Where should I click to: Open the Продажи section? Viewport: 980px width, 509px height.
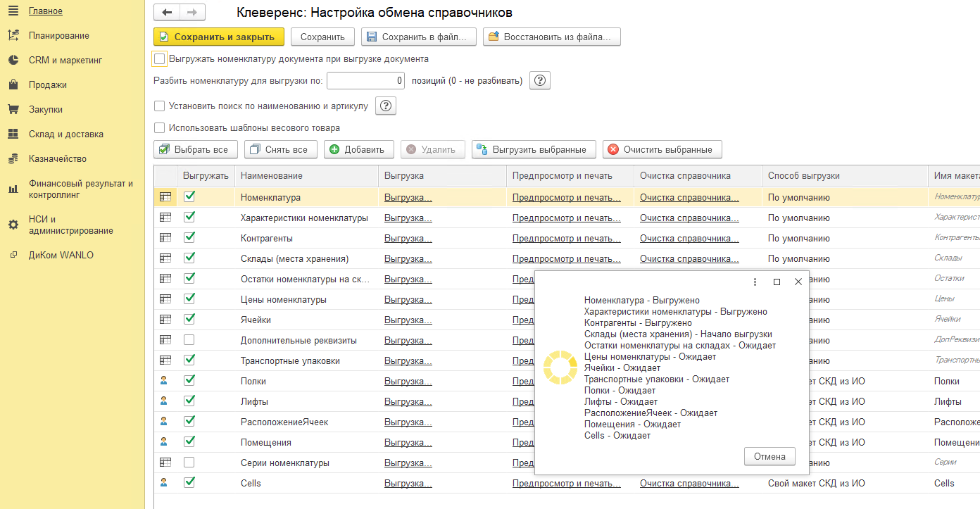pyautogui.click(x=48, y=85)
